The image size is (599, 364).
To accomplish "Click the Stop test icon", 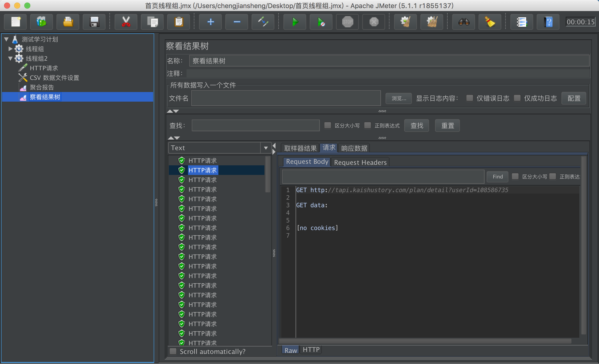I will point(347,22).
